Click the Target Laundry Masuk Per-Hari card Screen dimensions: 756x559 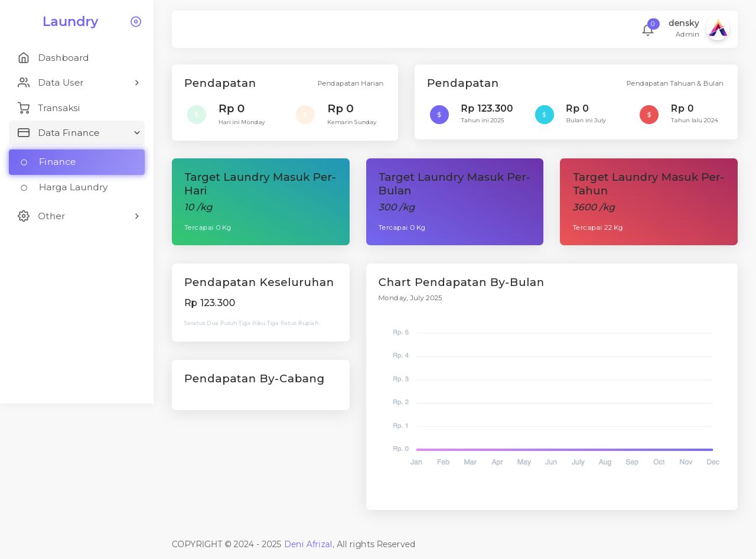tap(260, 201)
